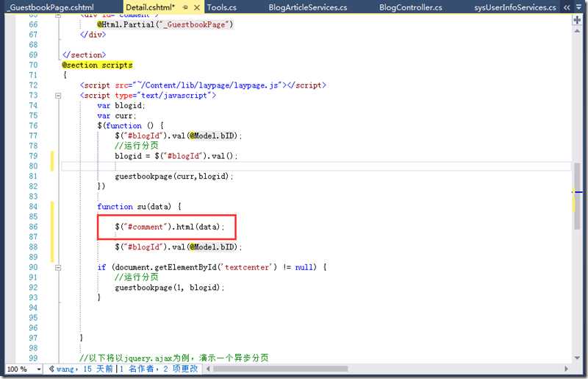The height and width of the screenshot is (379, 588).
Task: Click the vertical scrollbar thumb
Action: coord(577,196)
